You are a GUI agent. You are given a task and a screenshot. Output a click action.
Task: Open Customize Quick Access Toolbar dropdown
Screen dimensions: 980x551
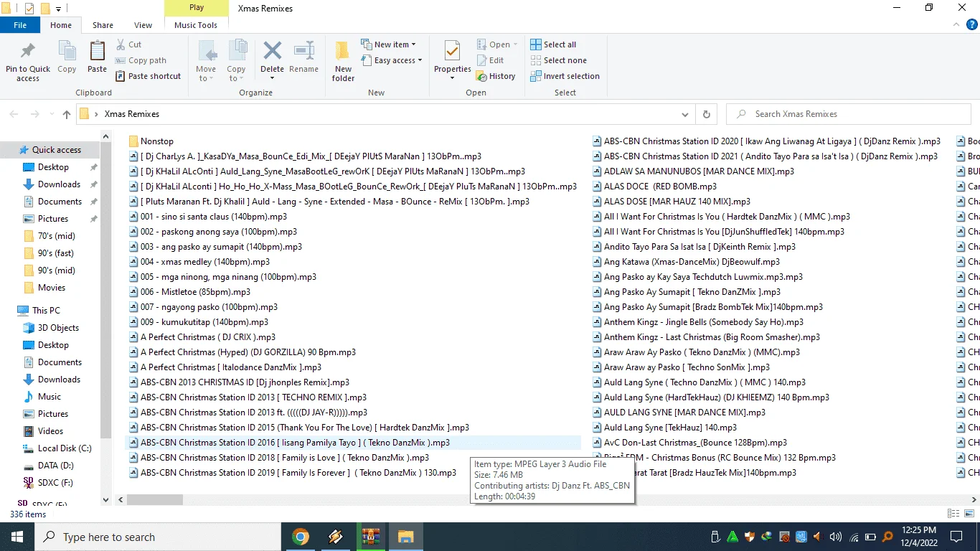click(58, 9)
